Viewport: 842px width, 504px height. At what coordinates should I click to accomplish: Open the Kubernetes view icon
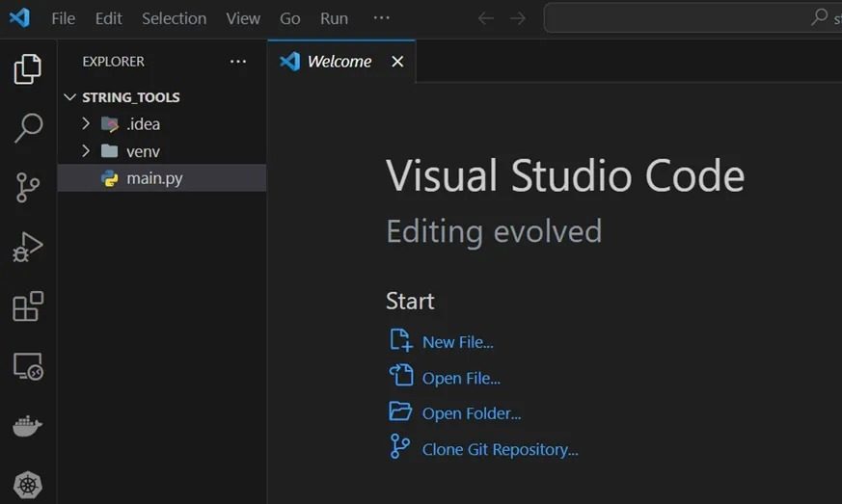[x=28, y=485]
